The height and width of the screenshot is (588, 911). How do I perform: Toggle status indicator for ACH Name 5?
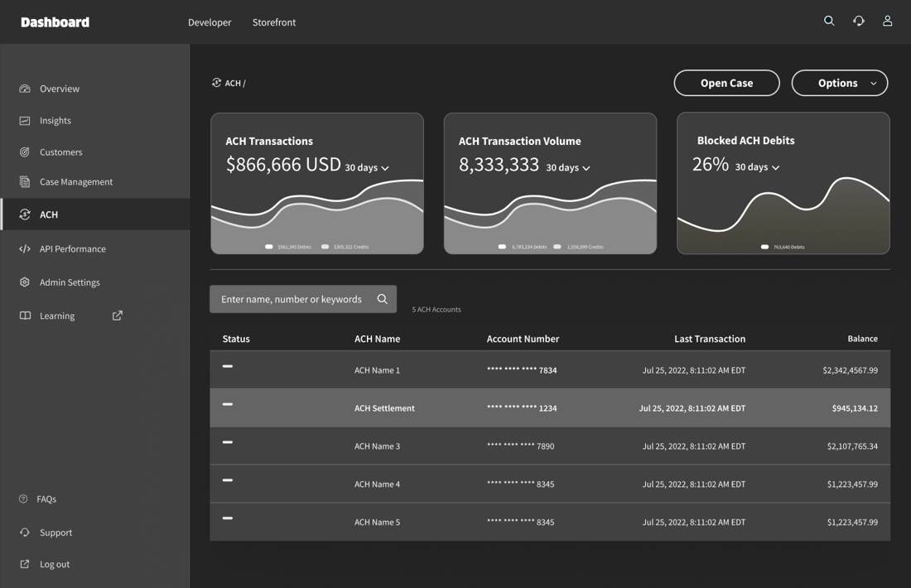(228, 518)
